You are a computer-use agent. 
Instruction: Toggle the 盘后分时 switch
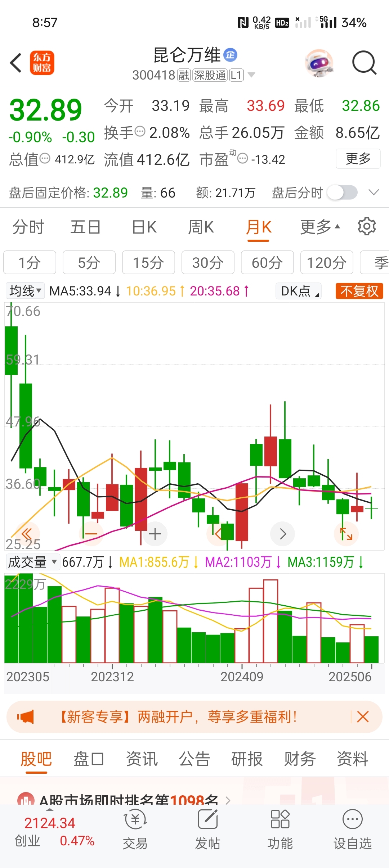point(343,193)
